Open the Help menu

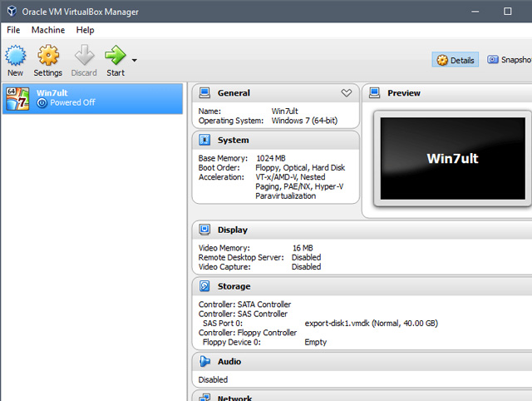[x=85, y=30]
